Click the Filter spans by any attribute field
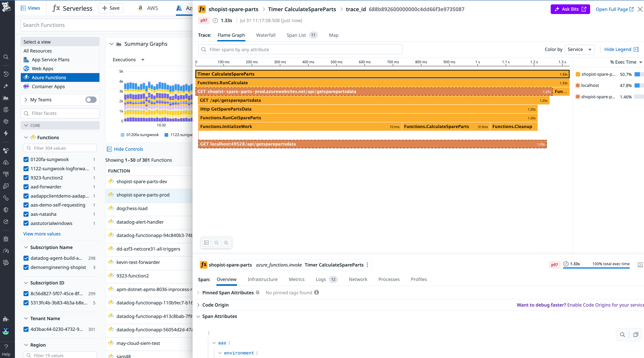This screenshot has height=358, width=644. coord(300,49)
